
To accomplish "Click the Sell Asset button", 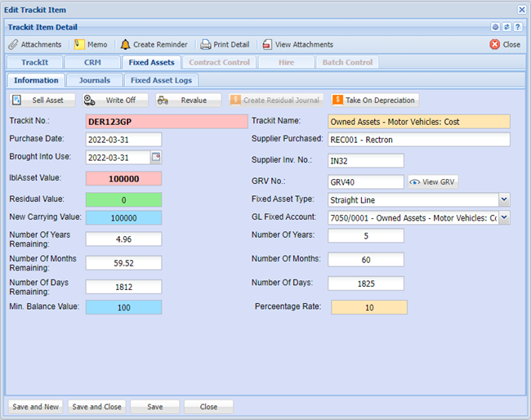I will point(42,100).
